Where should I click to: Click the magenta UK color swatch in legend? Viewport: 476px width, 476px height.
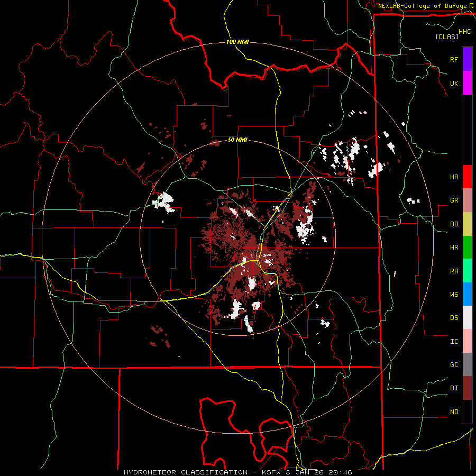coord(467,83)
